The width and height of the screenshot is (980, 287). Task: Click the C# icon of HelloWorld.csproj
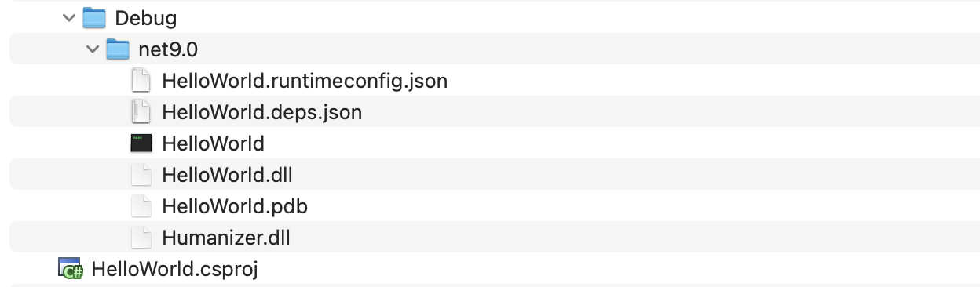[x=71, y=269]
